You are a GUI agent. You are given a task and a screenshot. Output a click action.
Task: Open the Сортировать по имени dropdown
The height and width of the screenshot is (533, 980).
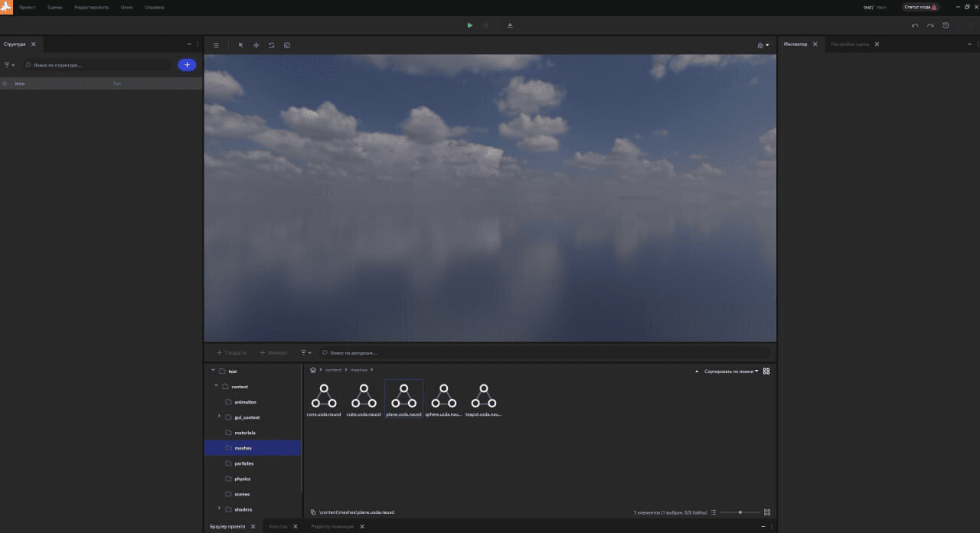tap(731, 371)
